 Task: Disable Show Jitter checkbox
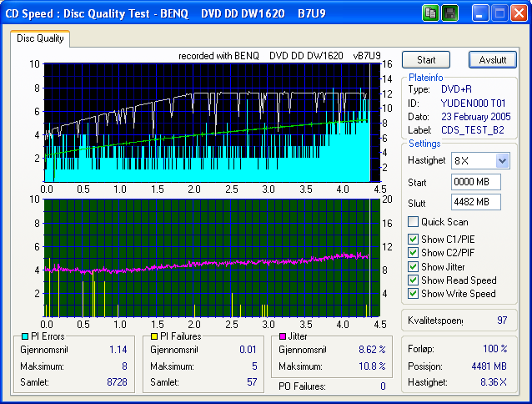(x=413, y=266)
